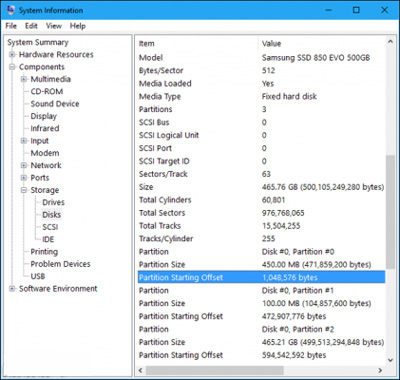
Task: Select the Tracks/Cylinder row
Action: (261, 239)
